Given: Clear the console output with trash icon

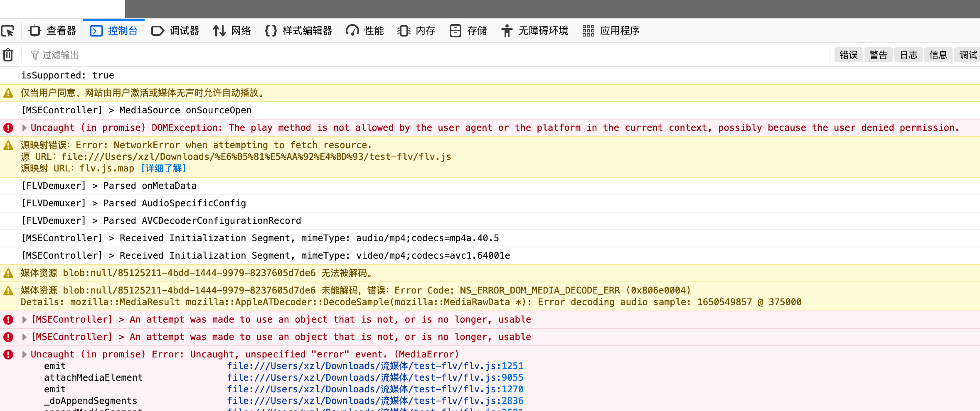Looking at the screenshot, I should [x=8, y=54].
